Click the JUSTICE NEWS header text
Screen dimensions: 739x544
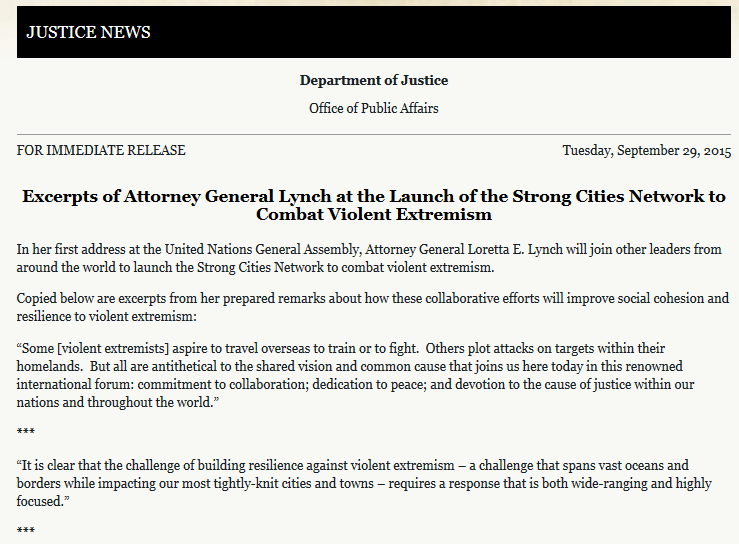tap(88, 32)
